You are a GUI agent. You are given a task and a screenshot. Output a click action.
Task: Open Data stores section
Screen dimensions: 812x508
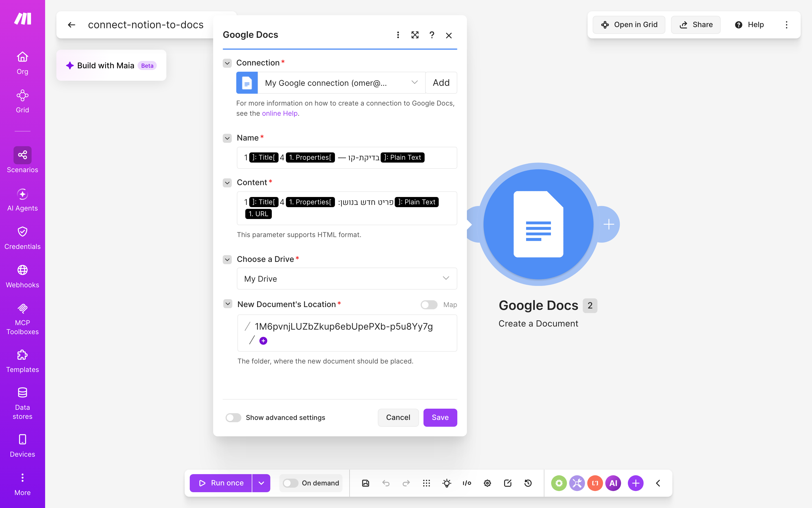tap(23, 403)
